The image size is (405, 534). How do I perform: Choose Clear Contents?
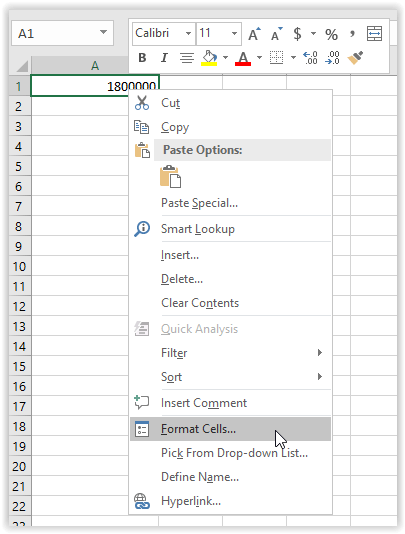(230, 303)
